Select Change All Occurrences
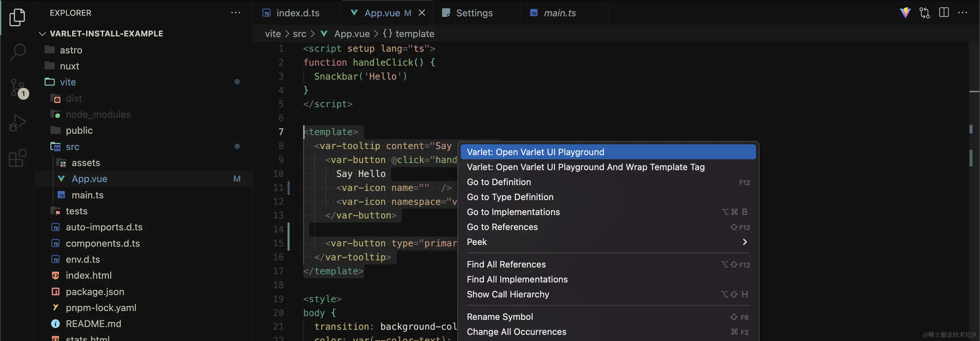This screenshot has width=980, height=341. [x=608, y=332]
